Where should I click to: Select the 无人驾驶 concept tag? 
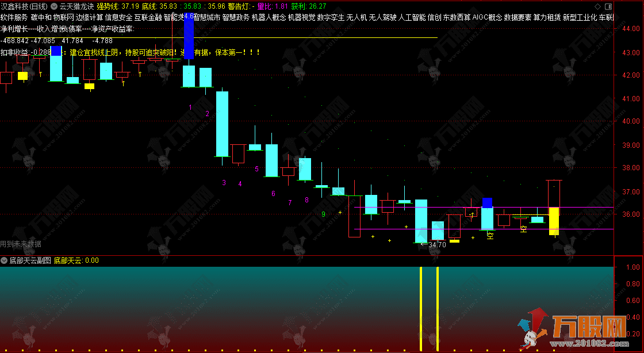[x=383, y=17]
